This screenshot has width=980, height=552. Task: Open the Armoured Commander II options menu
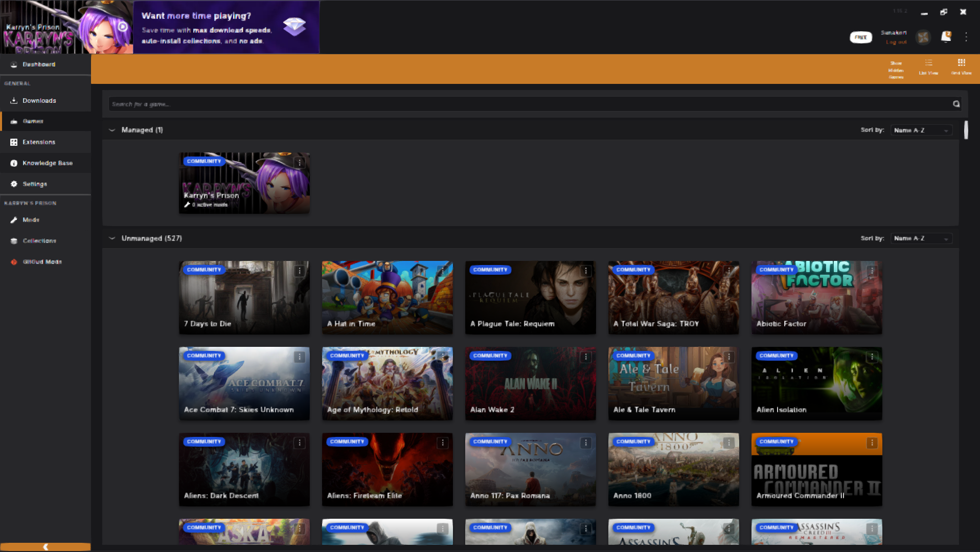[872, 443]
